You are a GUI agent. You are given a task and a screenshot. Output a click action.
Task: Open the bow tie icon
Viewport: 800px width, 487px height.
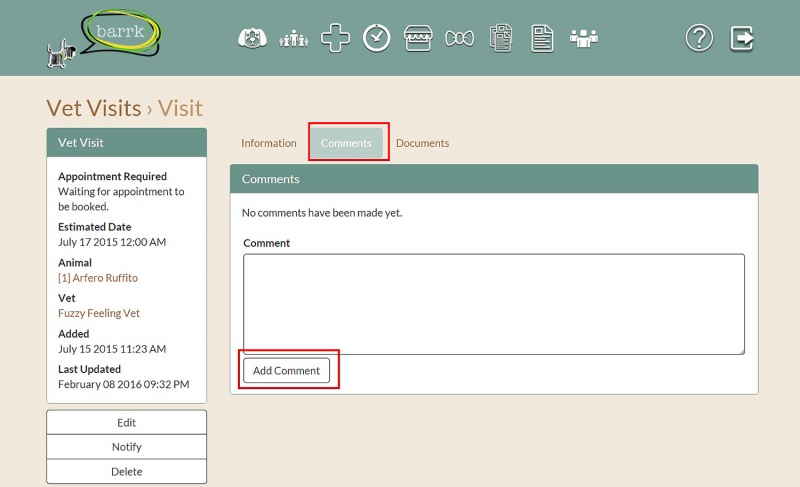tap(459, 38)
